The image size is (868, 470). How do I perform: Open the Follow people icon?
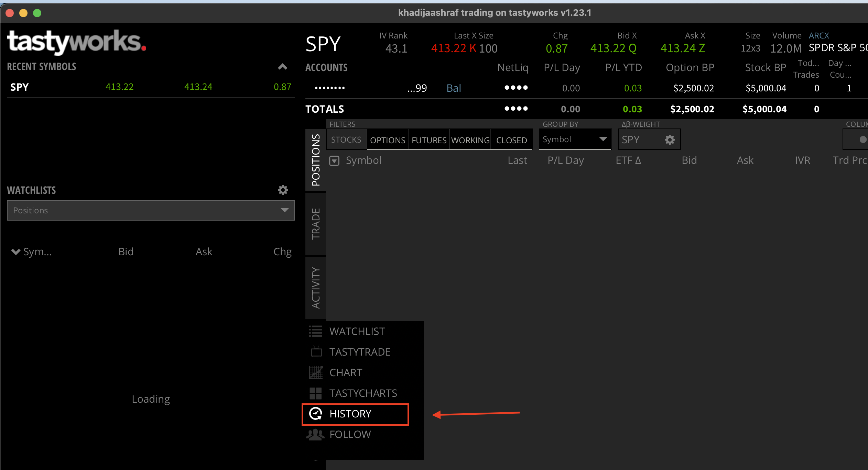(x=315, y=435)
